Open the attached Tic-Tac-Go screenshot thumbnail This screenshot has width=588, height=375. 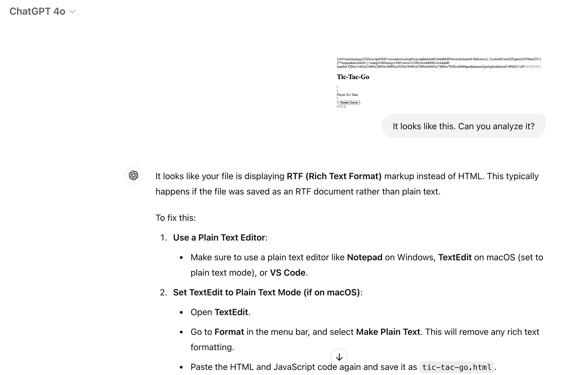click(x=439, y=83)
